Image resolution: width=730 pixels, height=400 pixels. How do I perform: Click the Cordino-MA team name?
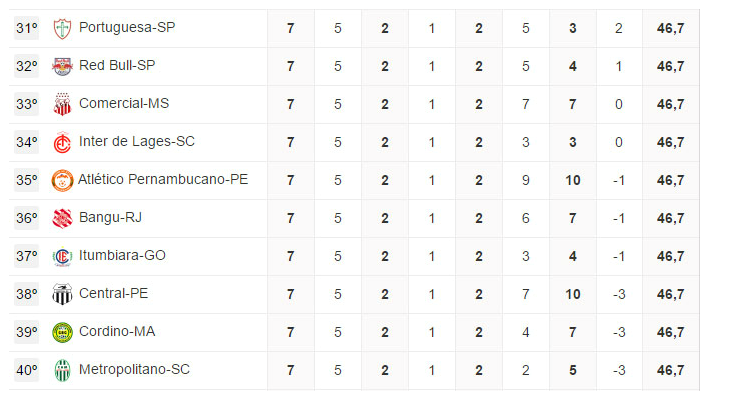coord(117,332)
